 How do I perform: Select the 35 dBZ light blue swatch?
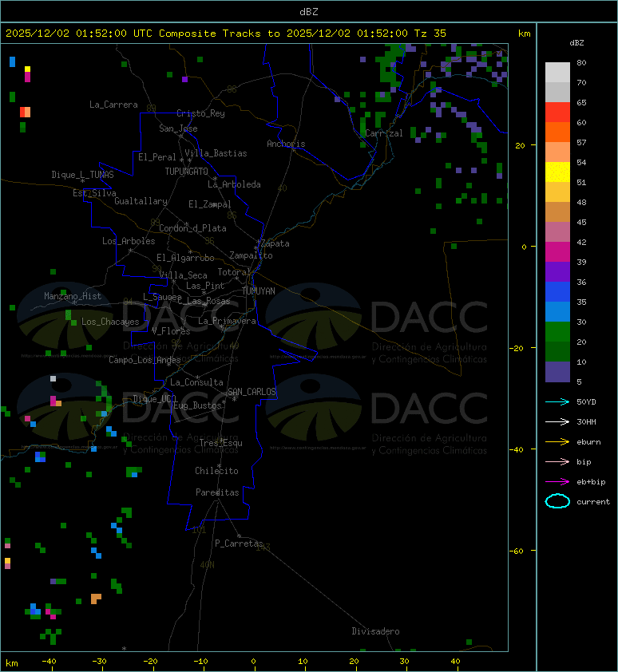tap(557, 311)
